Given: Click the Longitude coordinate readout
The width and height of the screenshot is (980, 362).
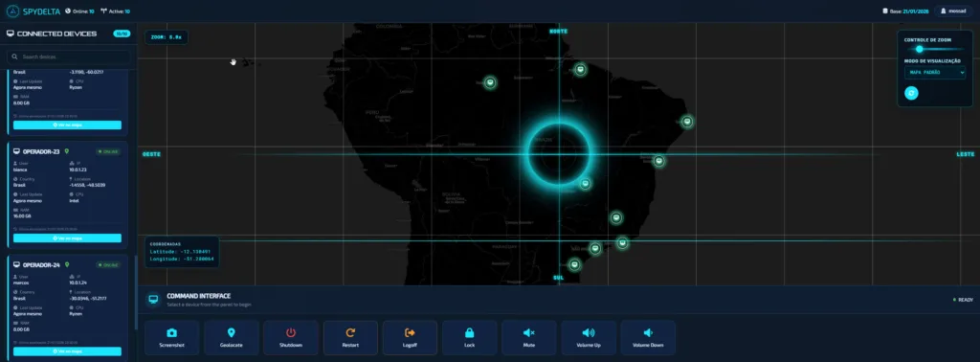Looking at the screenshot, I should click(182, 259).
